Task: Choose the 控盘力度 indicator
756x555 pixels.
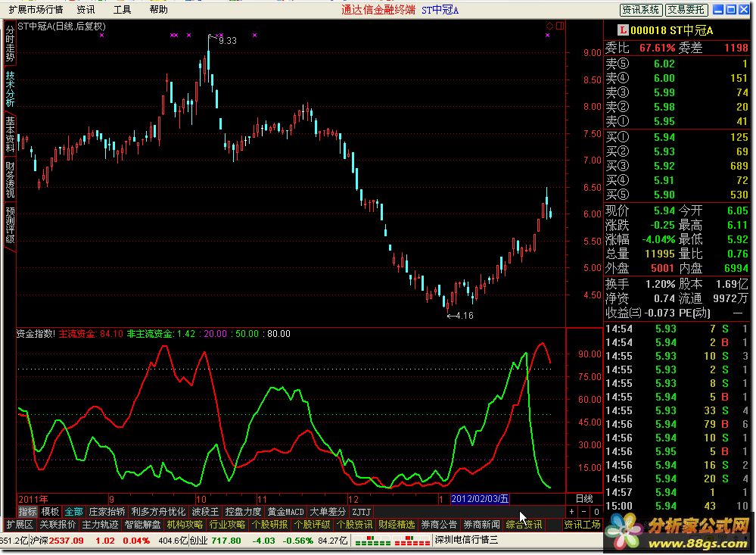Action: (x=243, y=512)
